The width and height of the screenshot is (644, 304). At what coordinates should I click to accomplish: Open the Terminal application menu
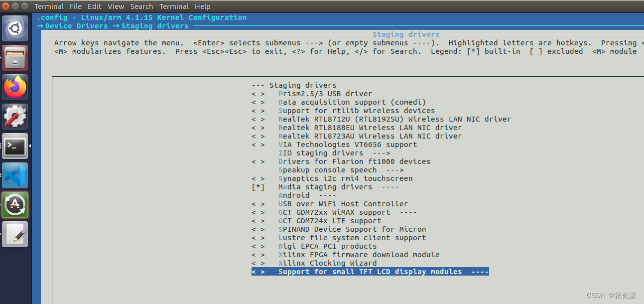[x=49, y=6]
